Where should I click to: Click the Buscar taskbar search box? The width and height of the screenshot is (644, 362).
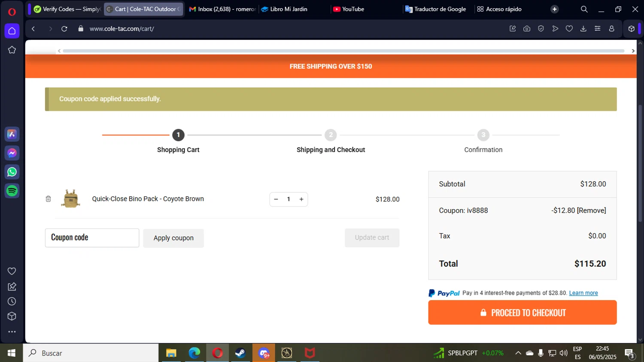pyautogui.click(x=91, y=353)
